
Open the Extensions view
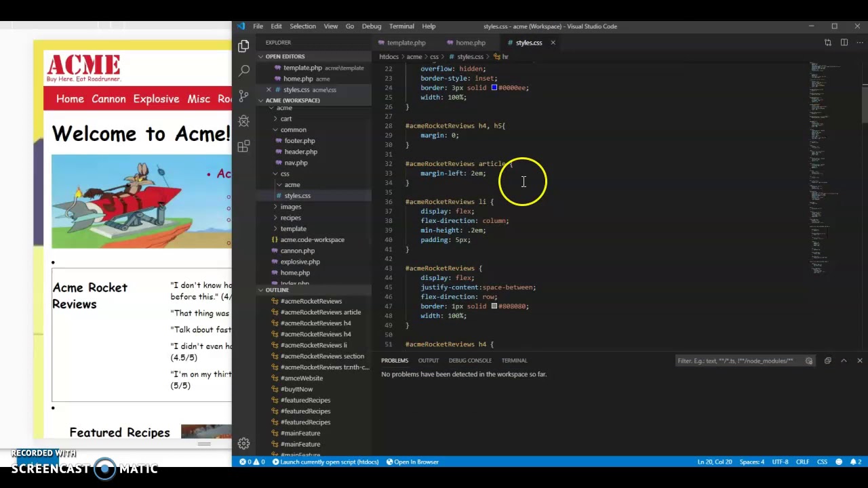243,146
